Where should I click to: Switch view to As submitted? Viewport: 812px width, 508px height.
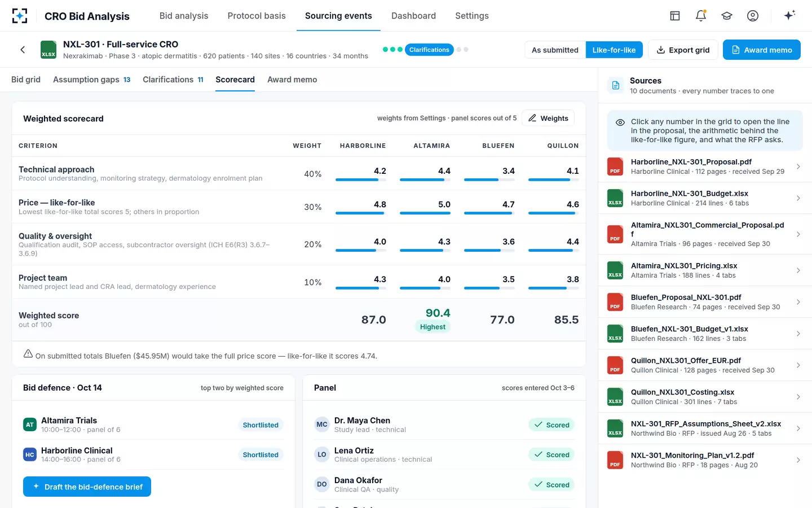pos(555,50)
